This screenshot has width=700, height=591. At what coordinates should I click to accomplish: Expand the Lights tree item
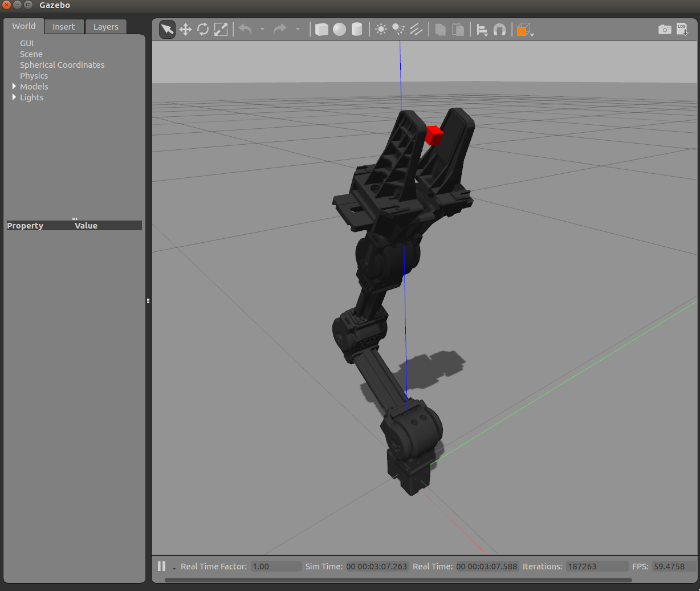pyautogui.click(x=14, y=97)
